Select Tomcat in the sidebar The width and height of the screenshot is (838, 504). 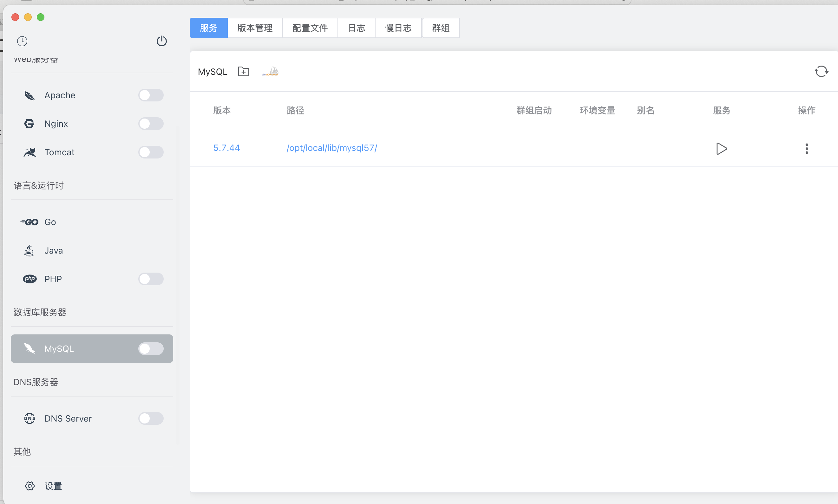coord(92,152)
